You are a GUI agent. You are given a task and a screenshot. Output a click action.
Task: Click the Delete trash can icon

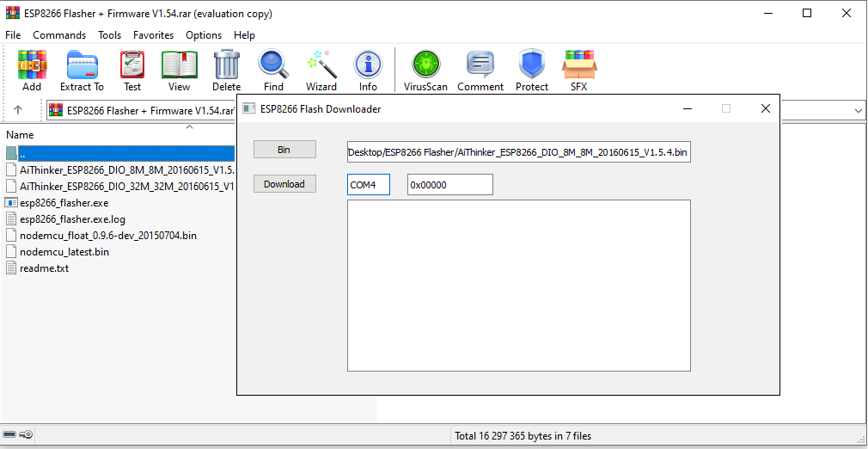click(x=226, y=65)
